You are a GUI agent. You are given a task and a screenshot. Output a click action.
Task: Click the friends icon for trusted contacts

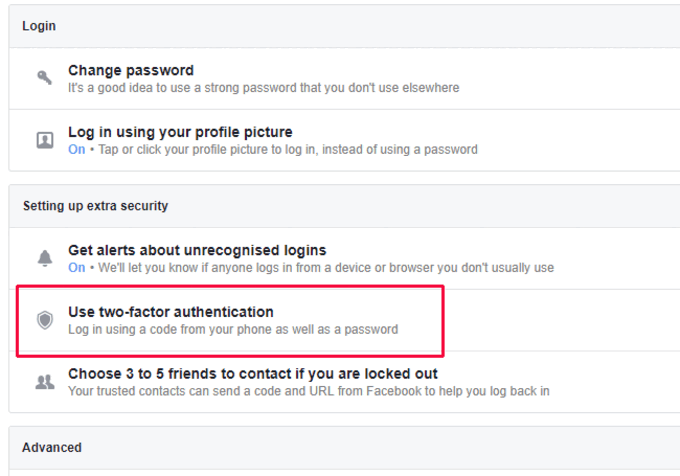tap(45, 382)
